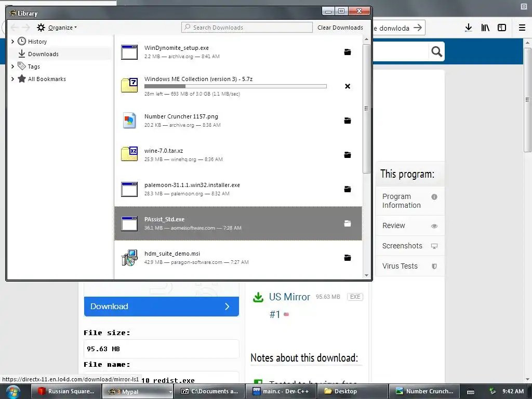Viewport: 532px width, 399px height.
Task: Open the Review section link
Action: point(409,225)
